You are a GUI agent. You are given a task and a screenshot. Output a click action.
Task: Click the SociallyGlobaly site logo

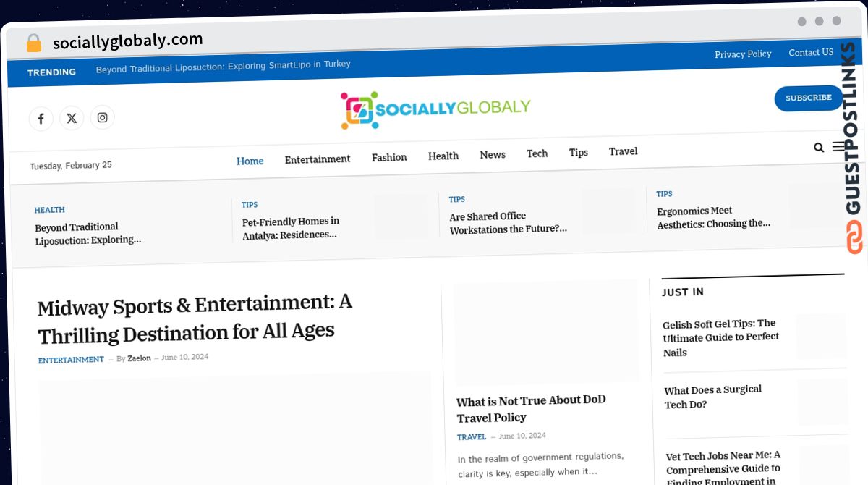tap(435, 110)
